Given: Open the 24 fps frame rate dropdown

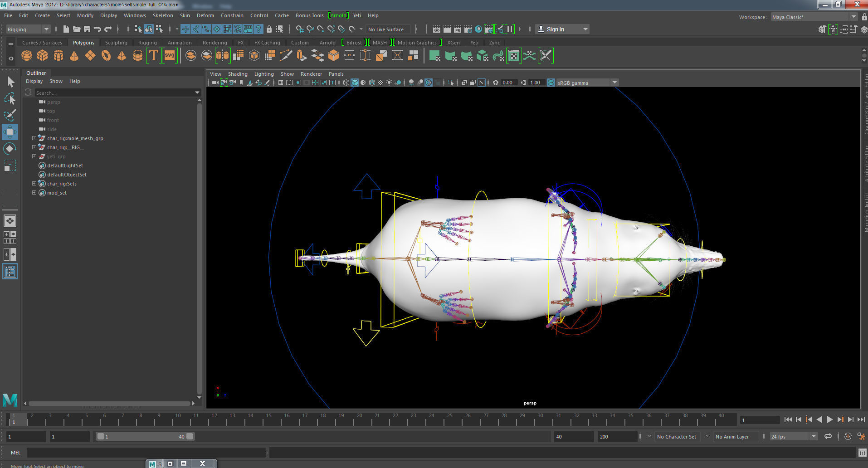Looking at the screenshot, I should click(x=793, y=436).
